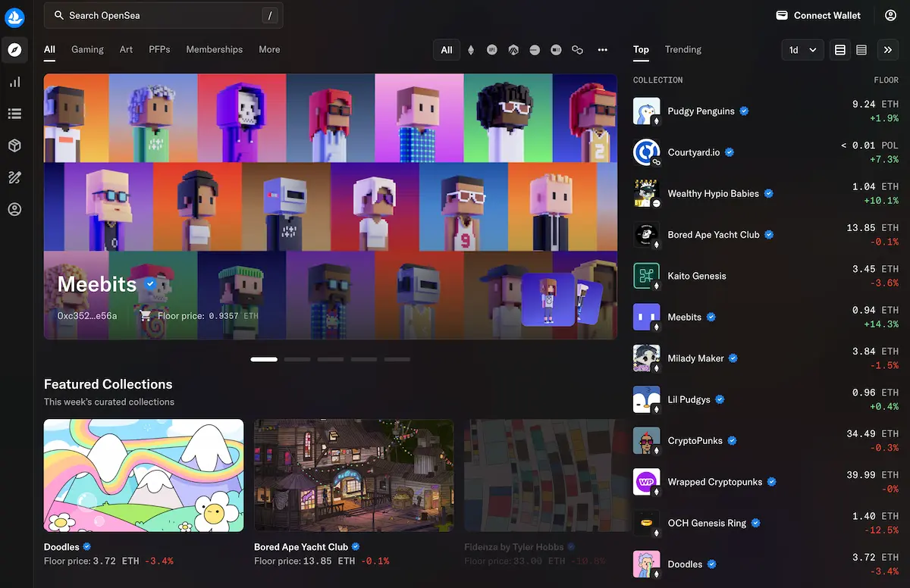Filter by Ethereum chain icon
This screenshot has height=588, width=910.
click(471, 50)
